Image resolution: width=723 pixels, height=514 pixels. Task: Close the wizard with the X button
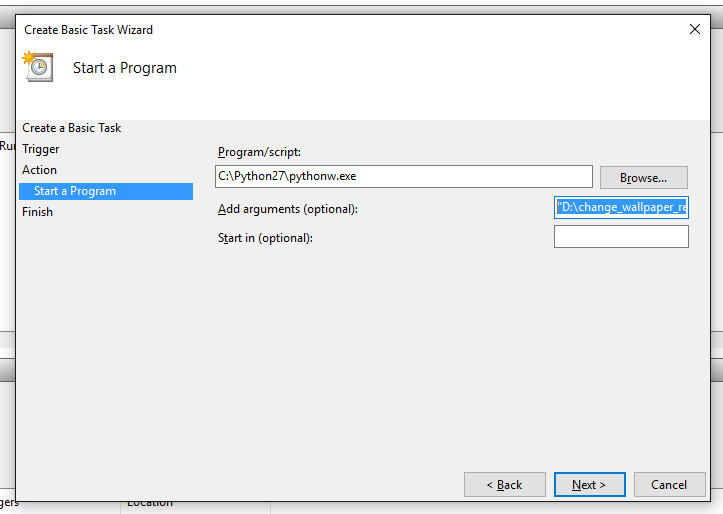pos(694,30)
